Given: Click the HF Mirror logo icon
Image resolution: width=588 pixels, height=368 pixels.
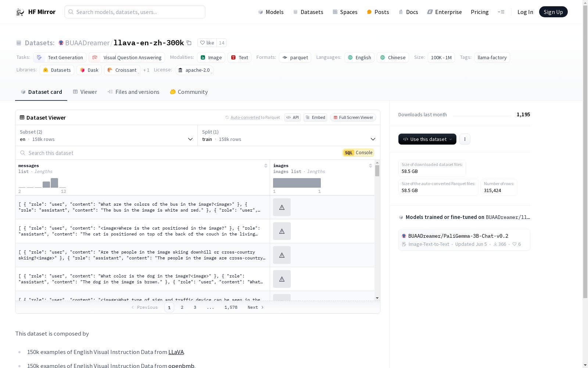Looking at the screenshot, I should 20,12.
